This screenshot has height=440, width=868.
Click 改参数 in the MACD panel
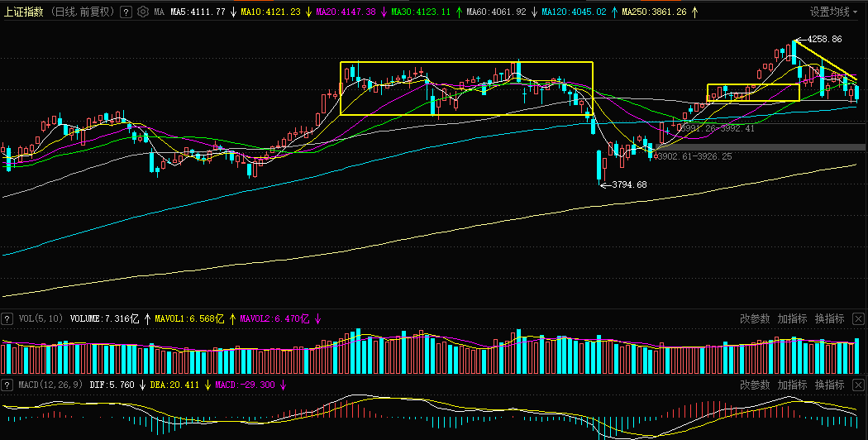755,385
